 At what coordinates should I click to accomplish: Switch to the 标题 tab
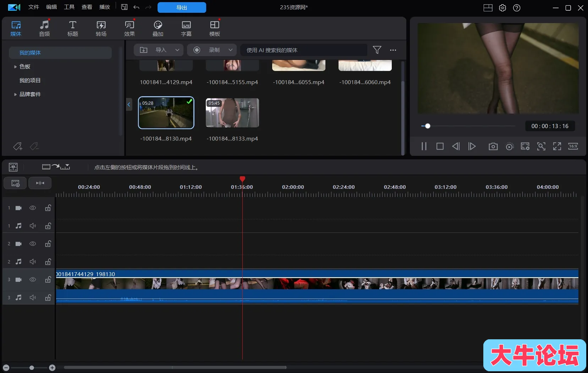[x=73, y=28]
